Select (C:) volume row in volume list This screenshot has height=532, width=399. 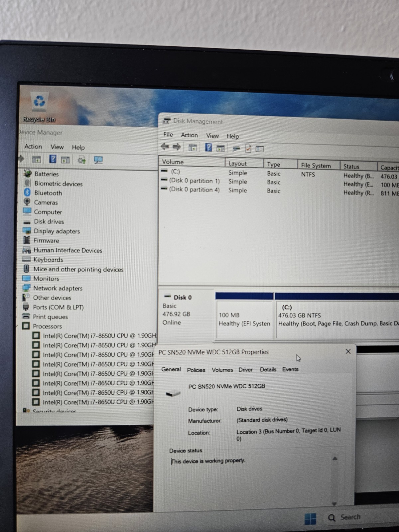pos(279,174)
